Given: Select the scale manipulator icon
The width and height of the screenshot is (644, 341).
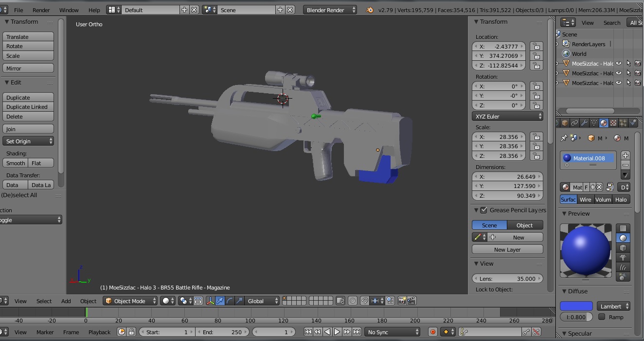Looking at the screenshot, I should 239,301.
